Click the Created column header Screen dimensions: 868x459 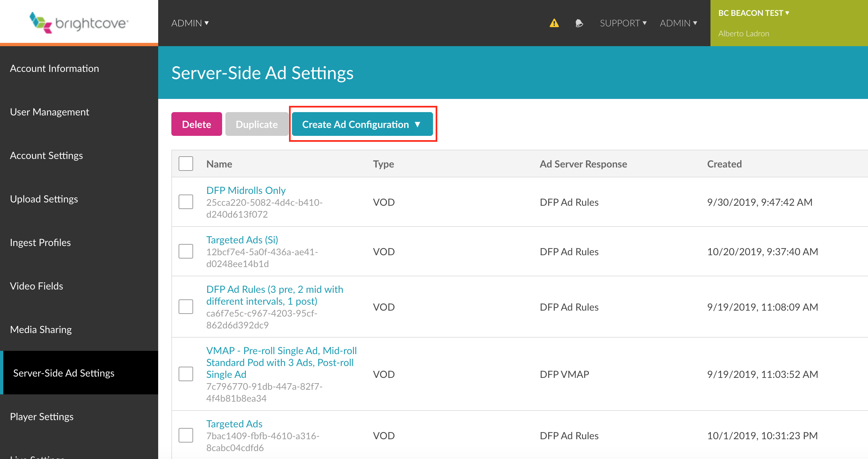pyautogui.click(x=724, y=164)
